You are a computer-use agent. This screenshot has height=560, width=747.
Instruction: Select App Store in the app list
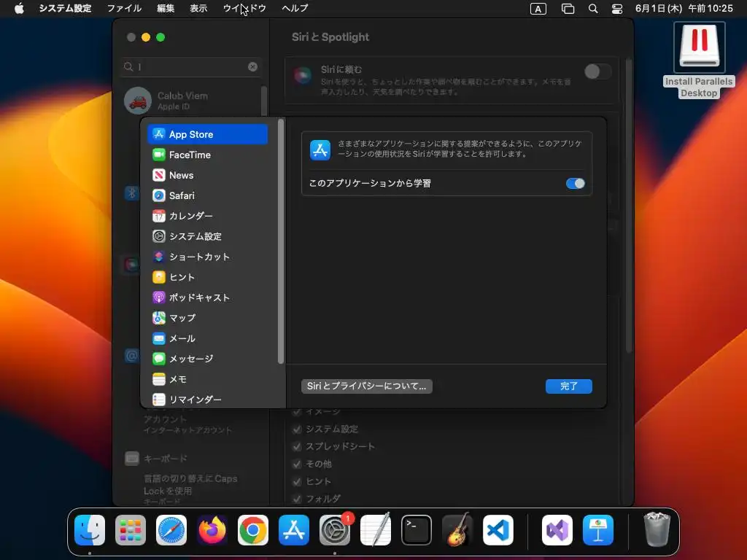pos(208,134)
